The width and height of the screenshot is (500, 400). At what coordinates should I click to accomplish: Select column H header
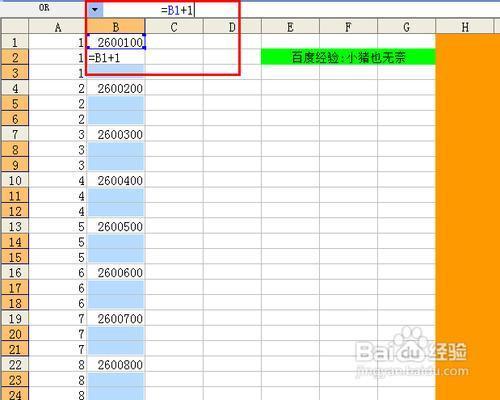465,27
